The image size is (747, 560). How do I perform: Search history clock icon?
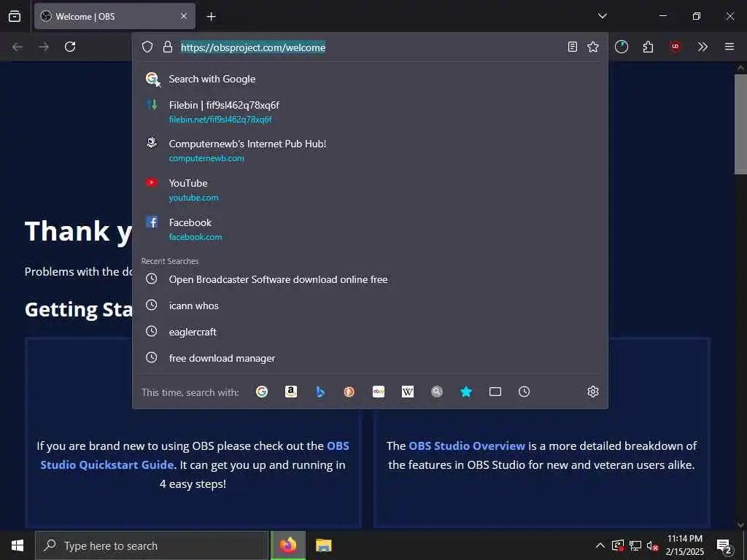click(x=524, y=392)
